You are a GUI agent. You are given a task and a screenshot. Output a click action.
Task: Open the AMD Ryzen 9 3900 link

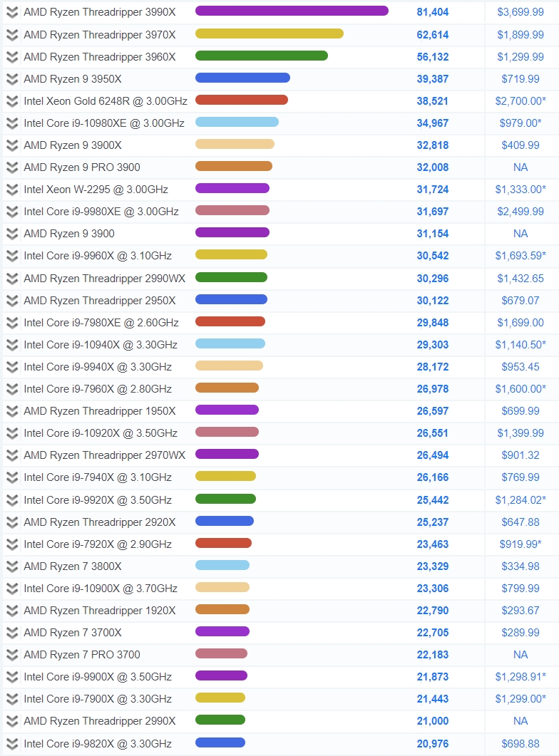(69, 234)
